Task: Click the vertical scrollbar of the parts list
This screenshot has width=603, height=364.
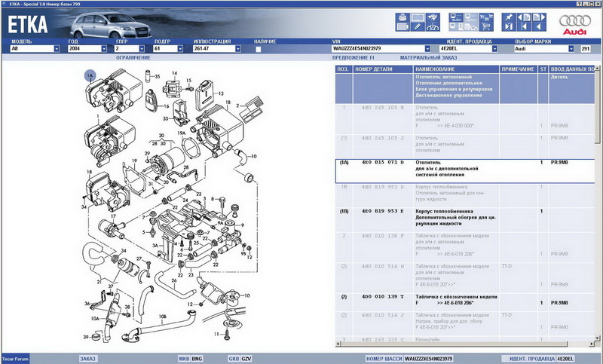Action: (597, 203)
